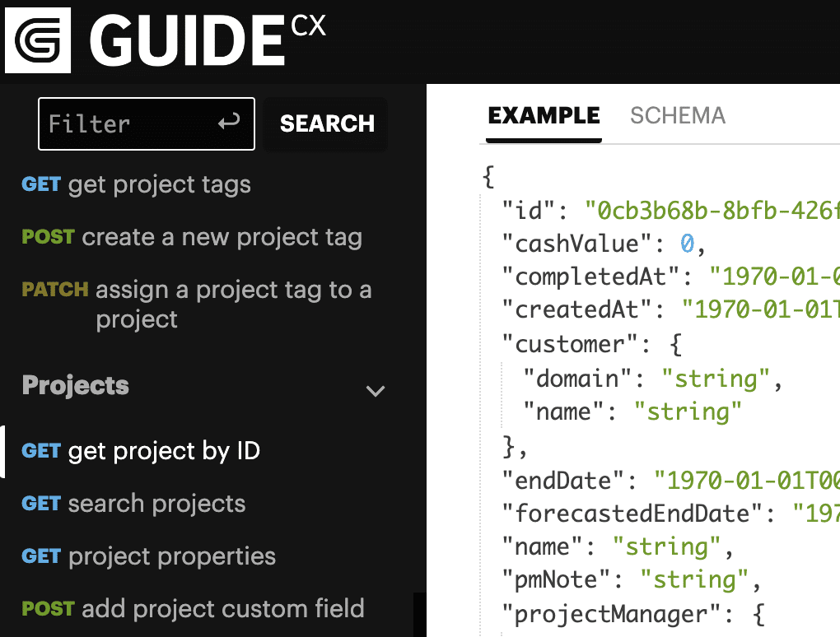The height and width of the screenshot is (637, 840).
Task: Click the cashValue number 0
Action: point(688,244)
